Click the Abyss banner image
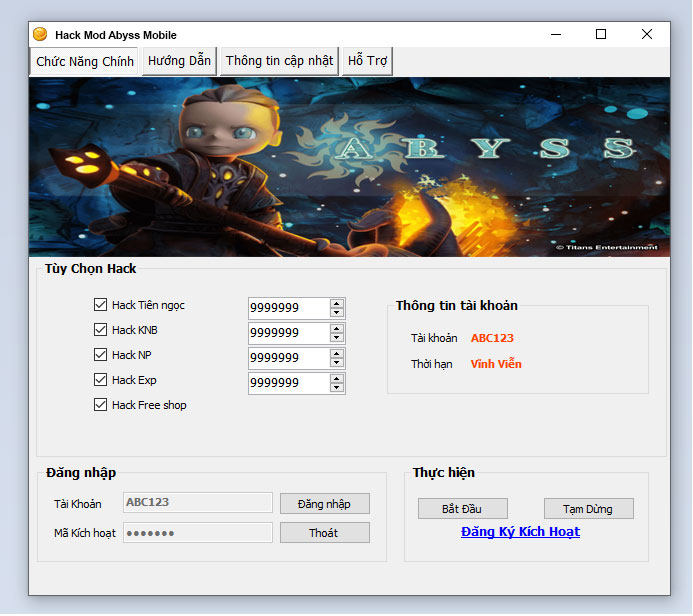The width and height of the screenshot is (693, 616). (349, 167)
